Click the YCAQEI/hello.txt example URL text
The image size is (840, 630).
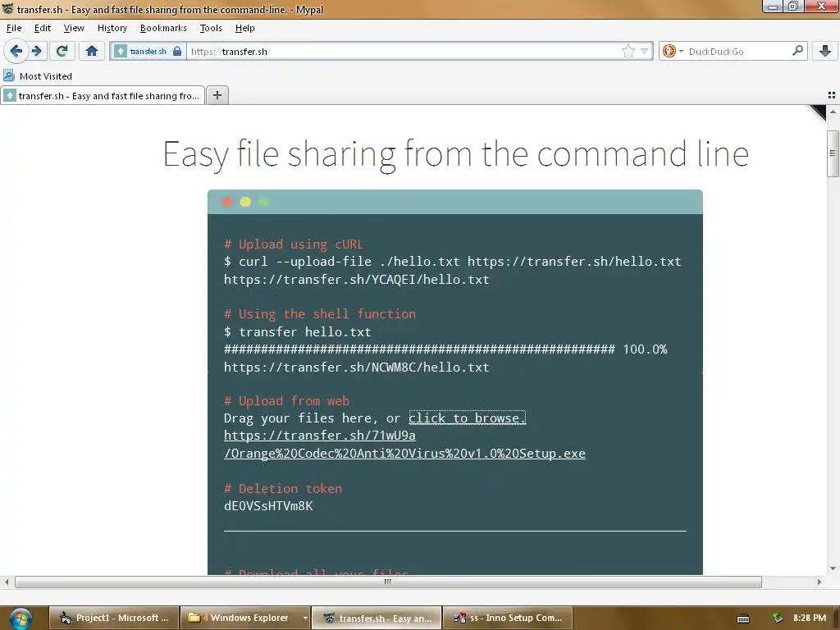(356, 279)
